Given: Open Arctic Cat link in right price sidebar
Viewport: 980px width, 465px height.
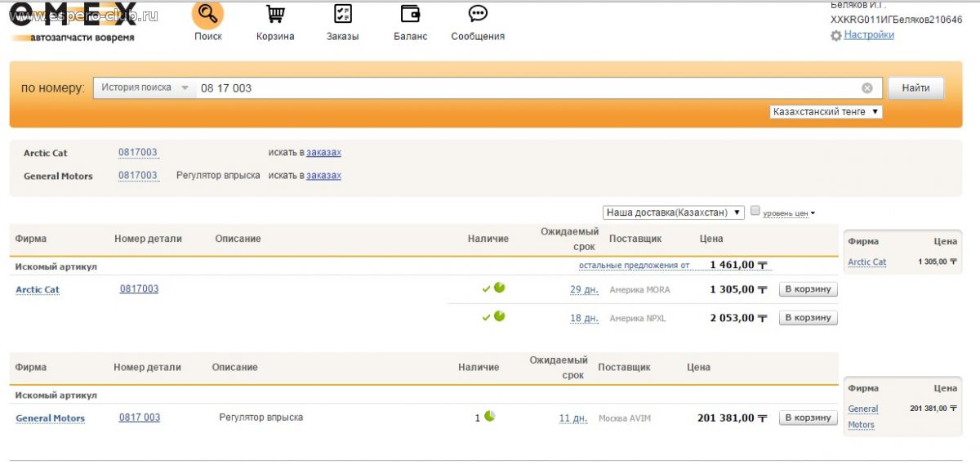Looking at the screenshot, I should point(866,262).
